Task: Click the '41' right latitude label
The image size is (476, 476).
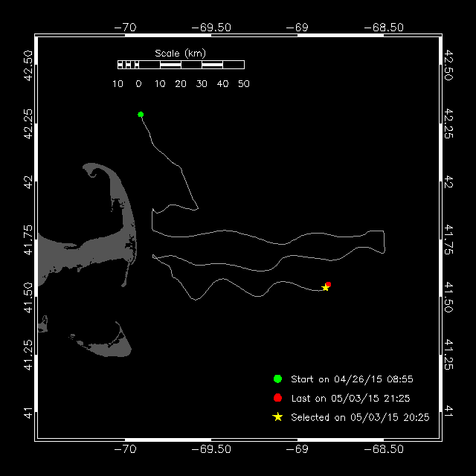Action: pyautogui.click(x=448, y=411)
